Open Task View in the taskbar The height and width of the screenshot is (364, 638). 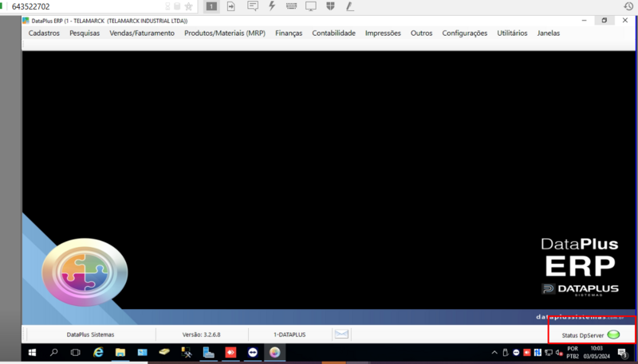[x=76, y=352]
